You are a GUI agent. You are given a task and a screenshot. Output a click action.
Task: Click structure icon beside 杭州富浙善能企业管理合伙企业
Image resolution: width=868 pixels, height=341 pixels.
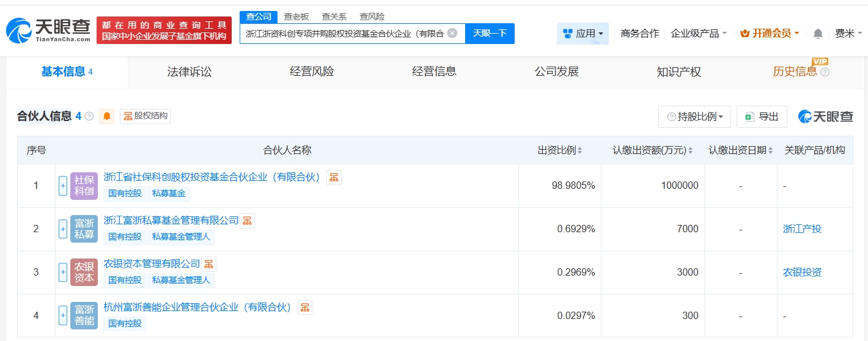point(304,307)
